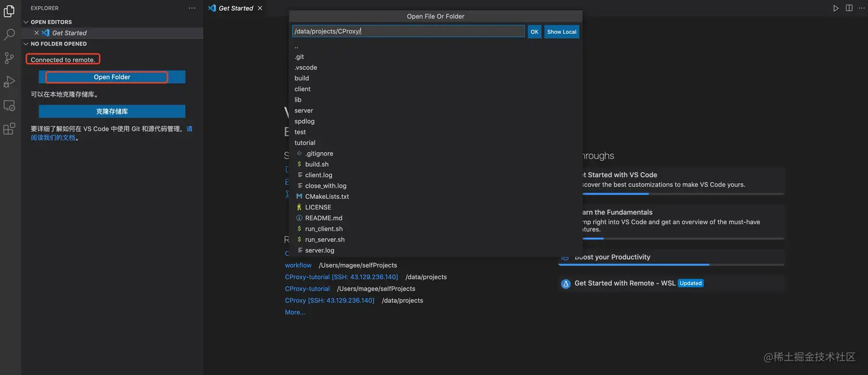Click the Remote - WSL walkthrough icon
The width and height of the screenshot is (868, 375).
pyautogui.click(x=565, y=284)
